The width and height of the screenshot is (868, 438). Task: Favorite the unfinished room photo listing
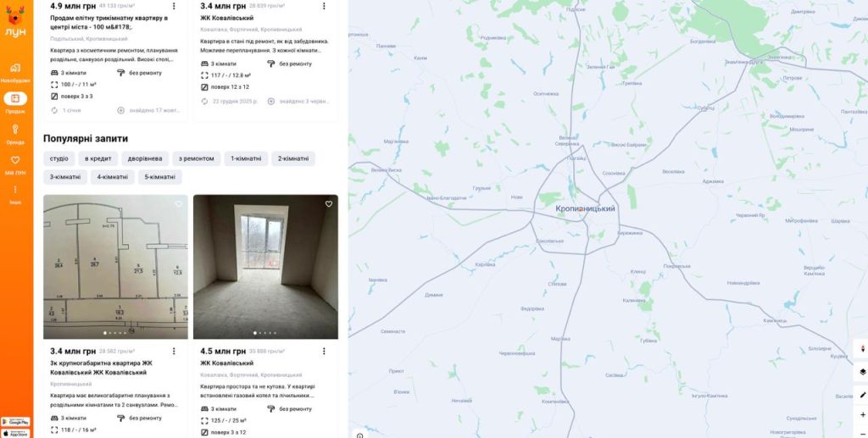pos(328,204)
